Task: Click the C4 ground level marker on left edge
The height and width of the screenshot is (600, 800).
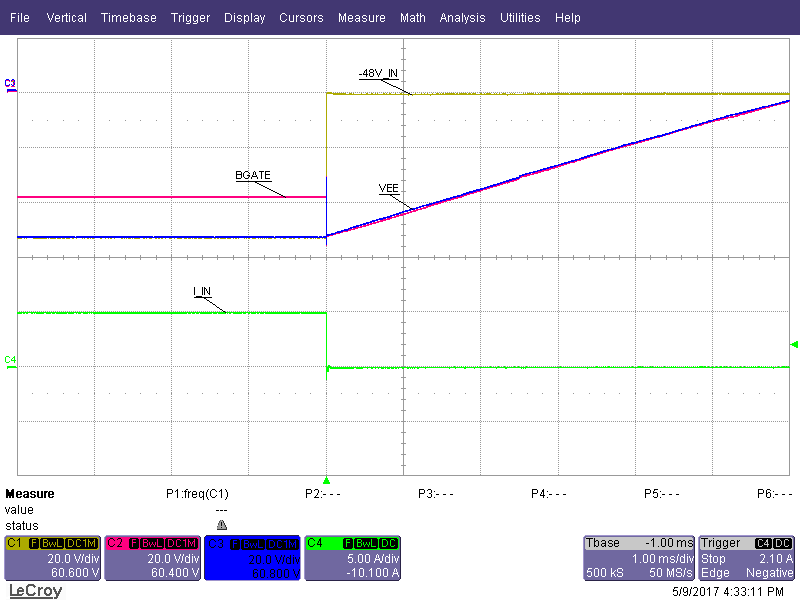Action: point(10,360)
